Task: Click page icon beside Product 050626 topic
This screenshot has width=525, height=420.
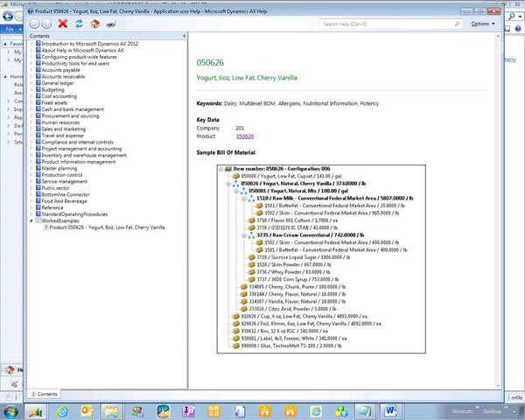Action: pos(46,227)
